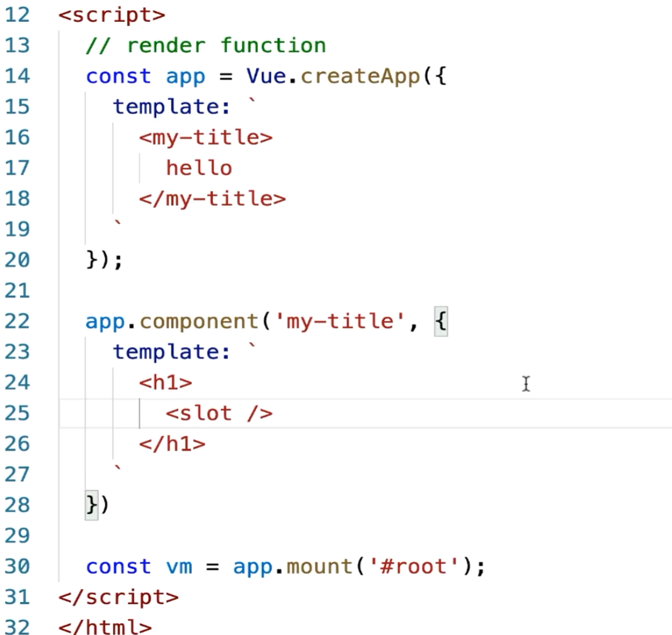Click the const keyword on line 14
Viewport: 672px width, 635px height.
pos(118,77)
